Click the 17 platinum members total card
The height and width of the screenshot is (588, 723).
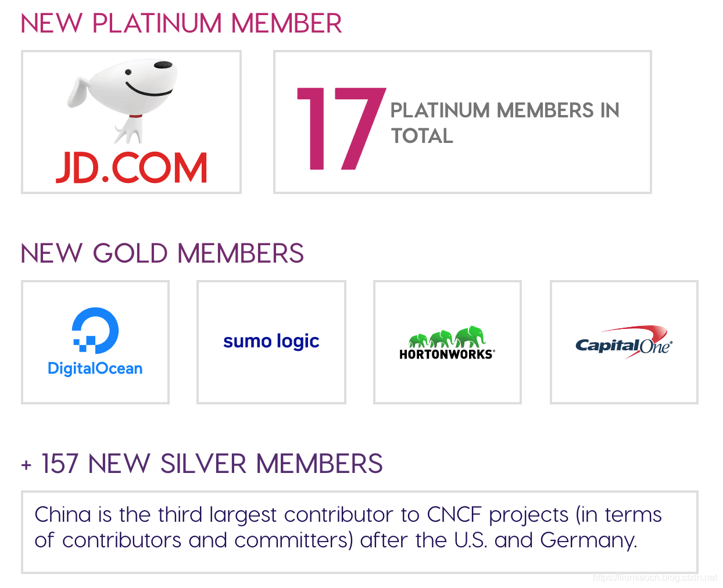pyautogui.click(x=463, y=122)
